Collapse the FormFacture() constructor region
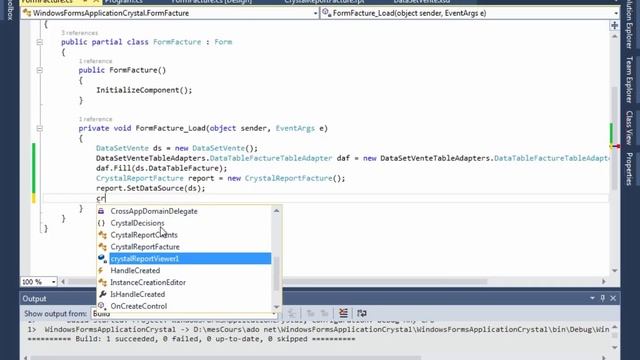The width and height of the screenshot is (640, 360). (x=40, y=70)
